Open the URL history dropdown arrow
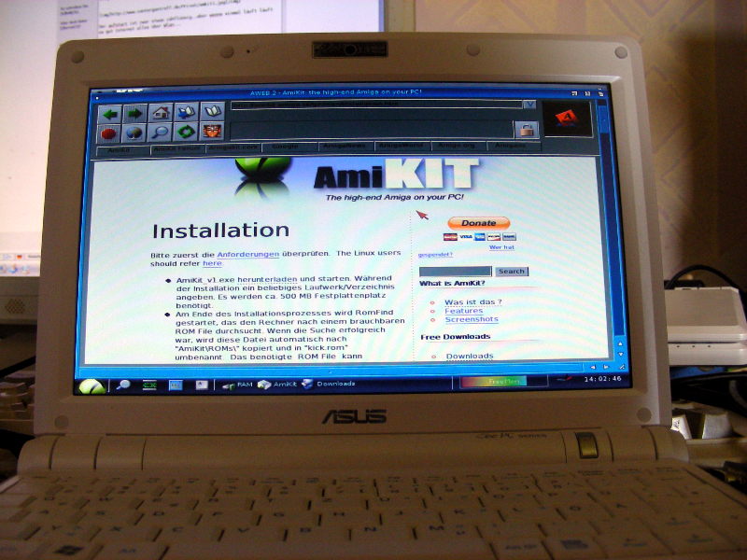The width and height of the screenshot is (747, 560). 529,104
